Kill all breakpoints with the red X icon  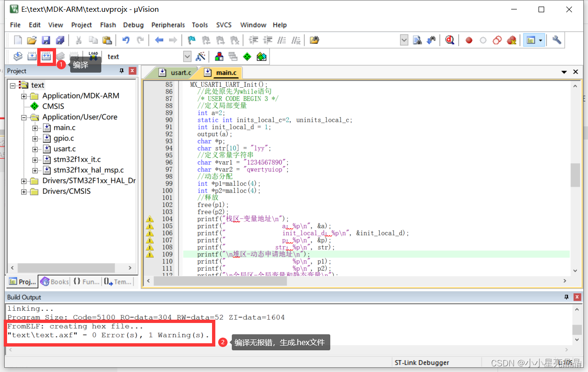[x=512, y=41]
